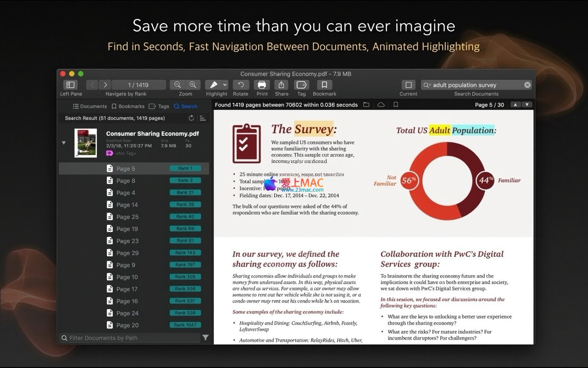Click the Zoom out magnifier

coord(177,85)
